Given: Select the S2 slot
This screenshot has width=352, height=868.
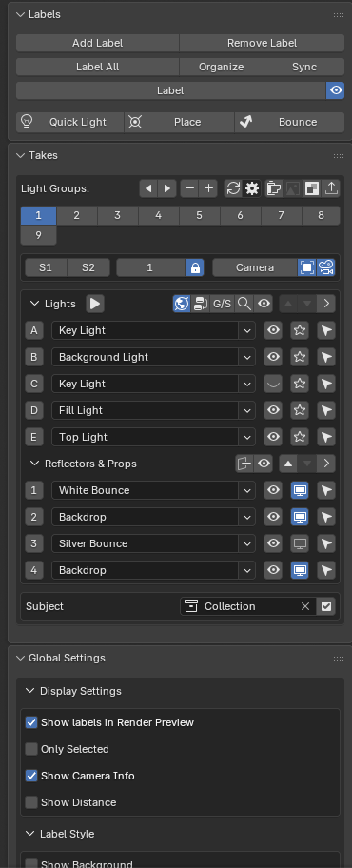Looking at the screenshot, I should click(x=88, y=268).
